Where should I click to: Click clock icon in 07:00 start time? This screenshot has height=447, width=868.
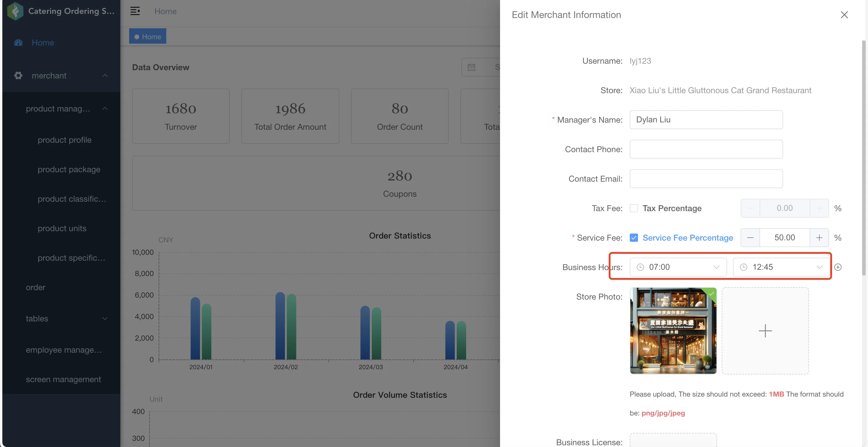click(x=640, y=267)
